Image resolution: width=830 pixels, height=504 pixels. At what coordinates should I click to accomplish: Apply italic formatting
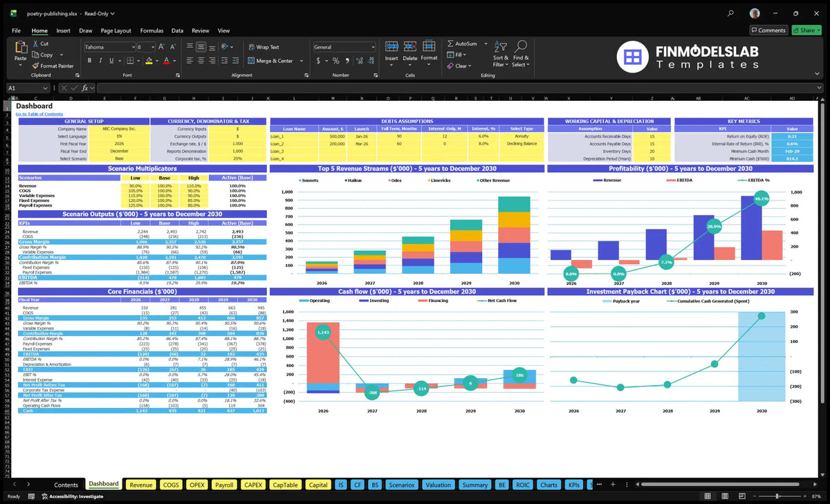(100, 61)
